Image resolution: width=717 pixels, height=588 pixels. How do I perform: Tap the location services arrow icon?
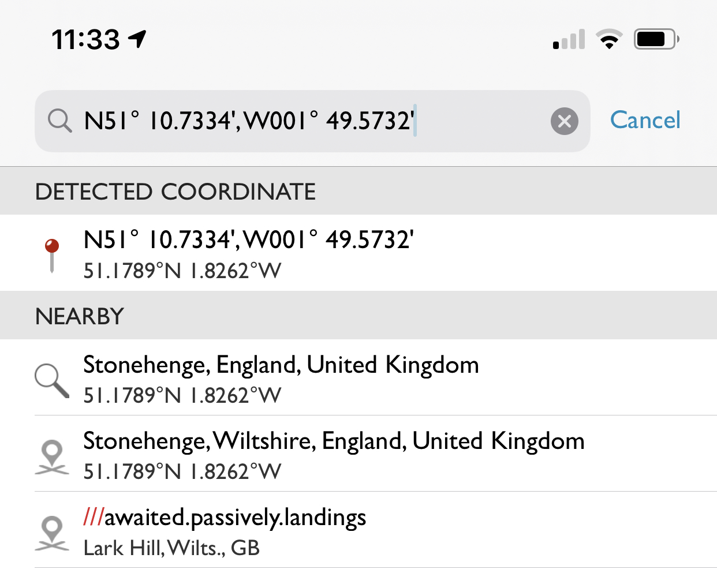pyautogui.click(x=137, y=39)
